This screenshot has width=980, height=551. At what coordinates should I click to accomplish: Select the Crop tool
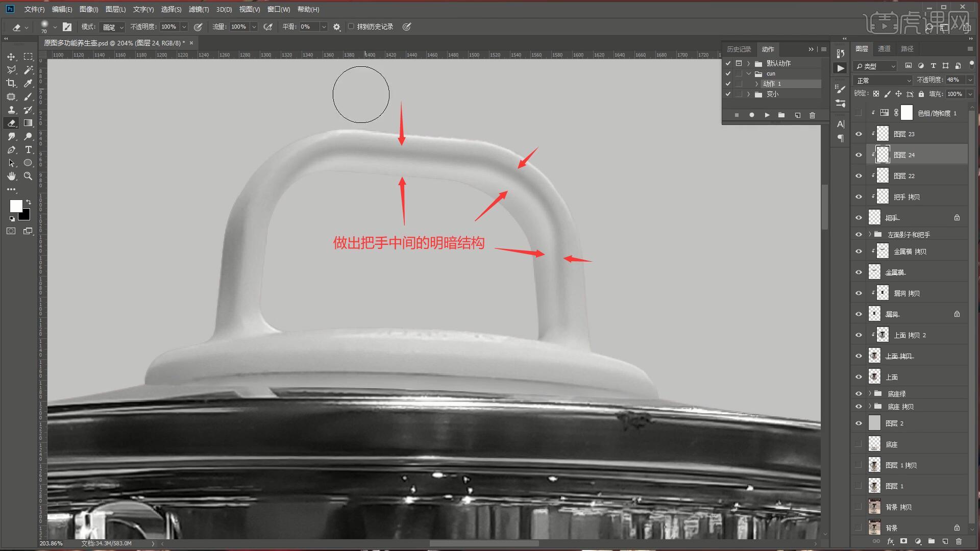[11, 83]
